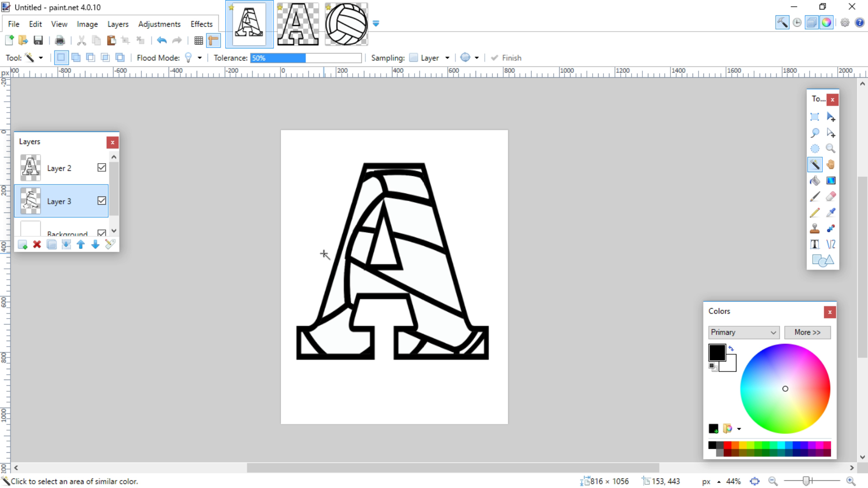This screenshot has width=868, height=488.
Task: Open the File menu
Action: (14, 24)
